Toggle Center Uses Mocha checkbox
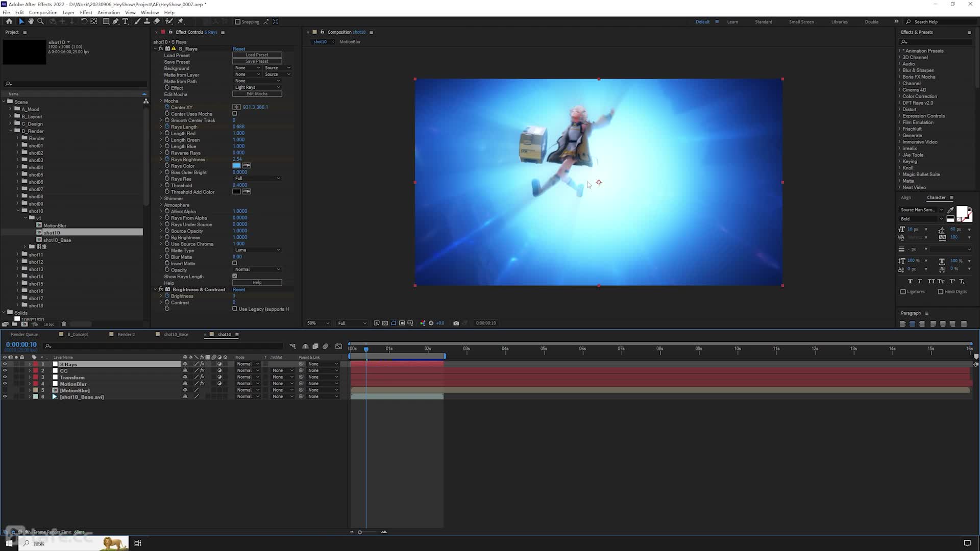 pyautogui.click(x=235, y=114)
